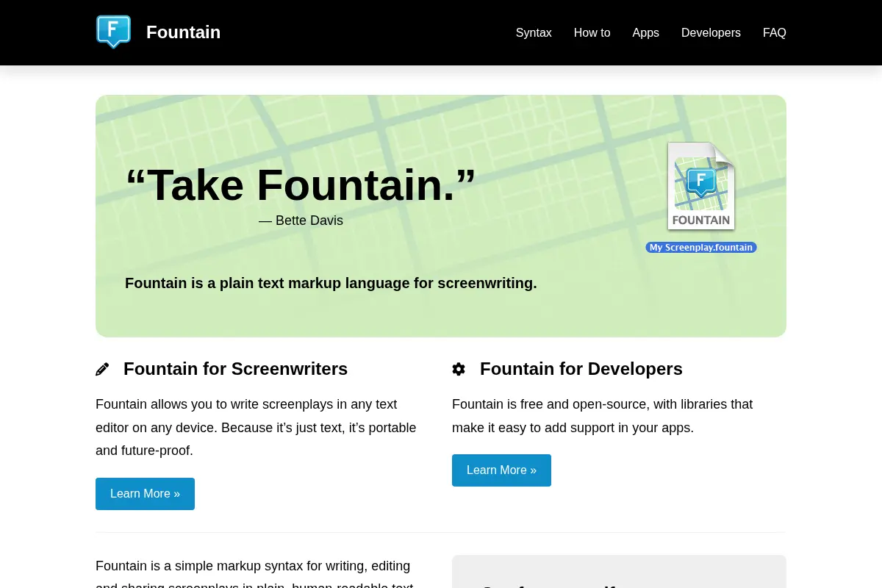Click the Fountain logo icon in the header
The height and width of the screenshot is (588, 882).
click(113, 32)
